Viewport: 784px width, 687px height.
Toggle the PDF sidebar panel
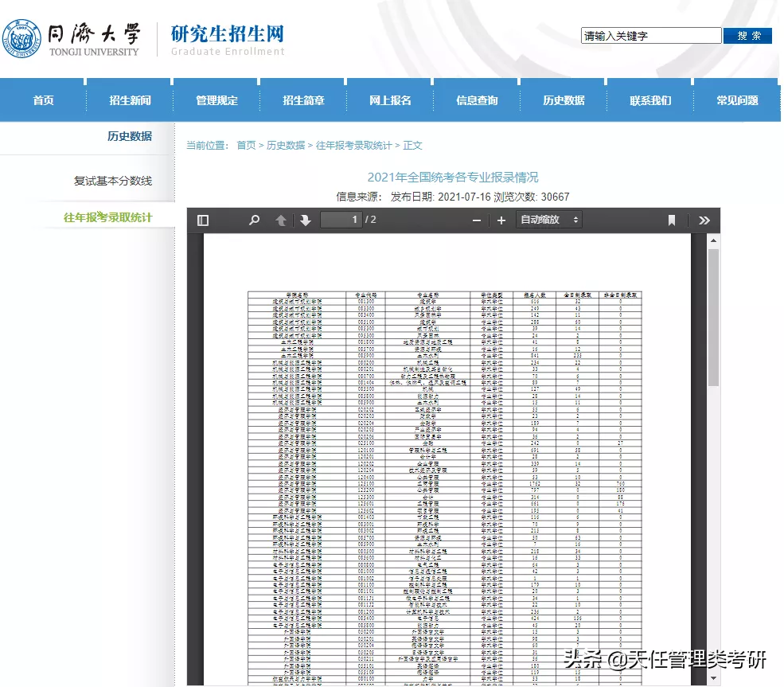(203, 219)
